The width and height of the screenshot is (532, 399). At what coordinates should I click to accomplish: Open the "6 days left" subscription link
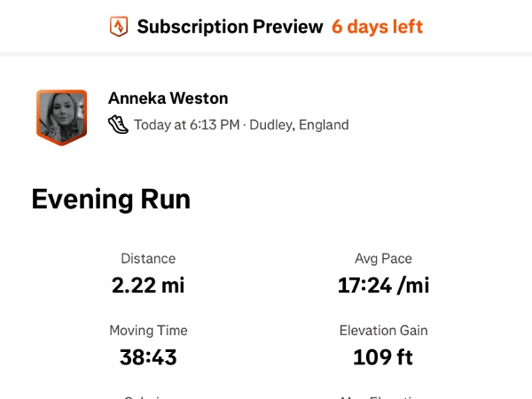click(x=378, y=27)
